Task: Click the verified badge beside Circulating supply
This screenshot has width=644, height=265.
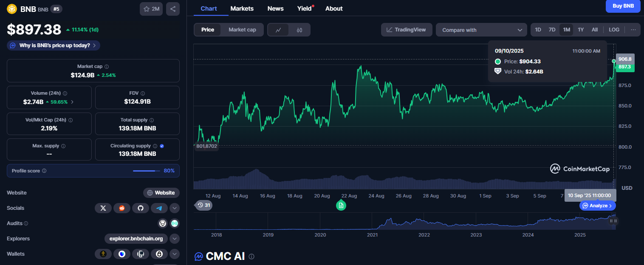Action: pos(162,146)
